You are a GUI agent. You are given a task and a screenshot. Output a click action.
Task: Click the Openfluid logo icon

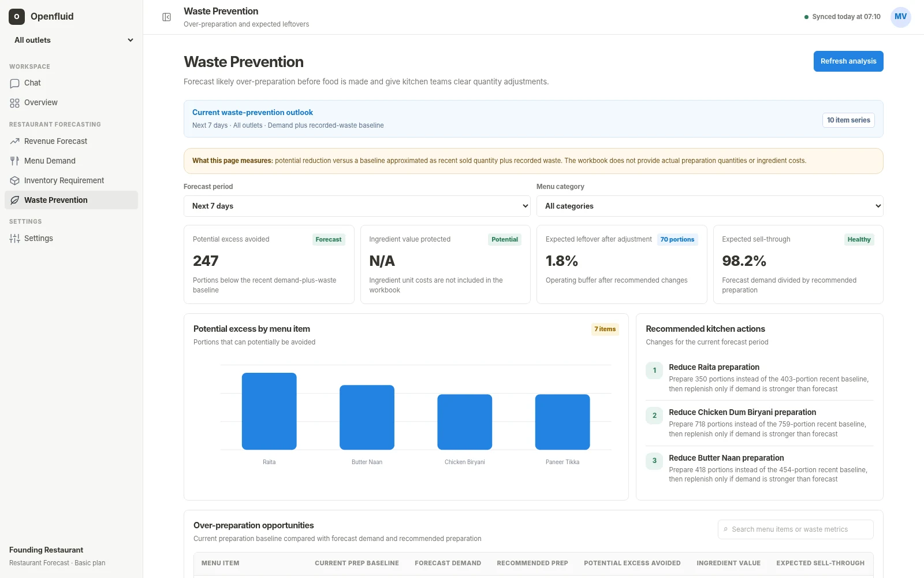pyautogui.click(x=17, y=17)
